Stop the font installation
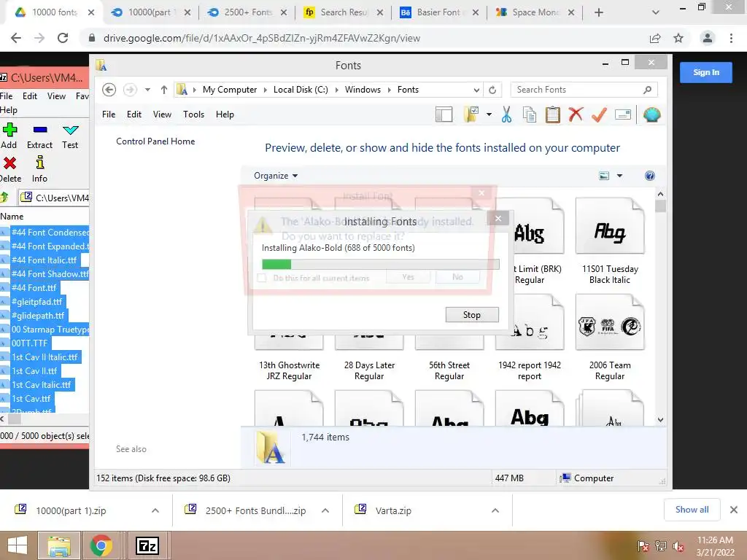 (x=472, y=315)
